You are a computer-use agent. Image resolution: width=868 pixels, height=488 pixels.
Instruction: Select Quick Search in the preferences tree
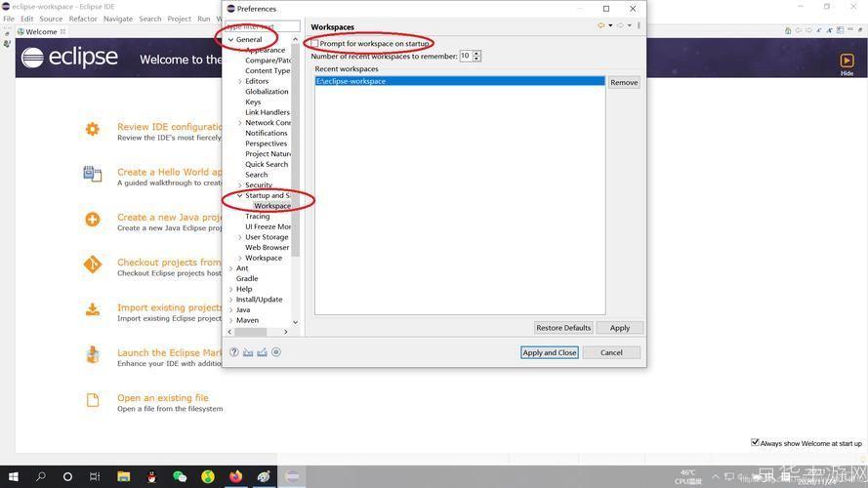tap(267, 164)
